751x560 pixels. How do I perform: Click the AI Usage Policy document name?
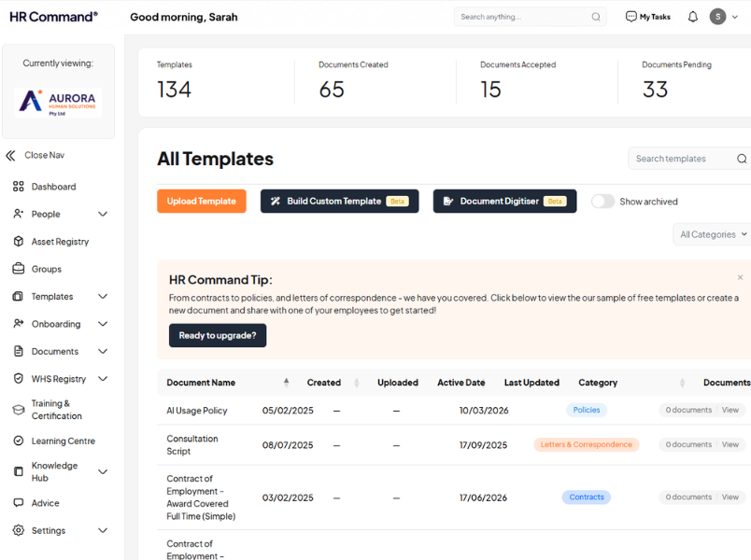coord(197,411)
